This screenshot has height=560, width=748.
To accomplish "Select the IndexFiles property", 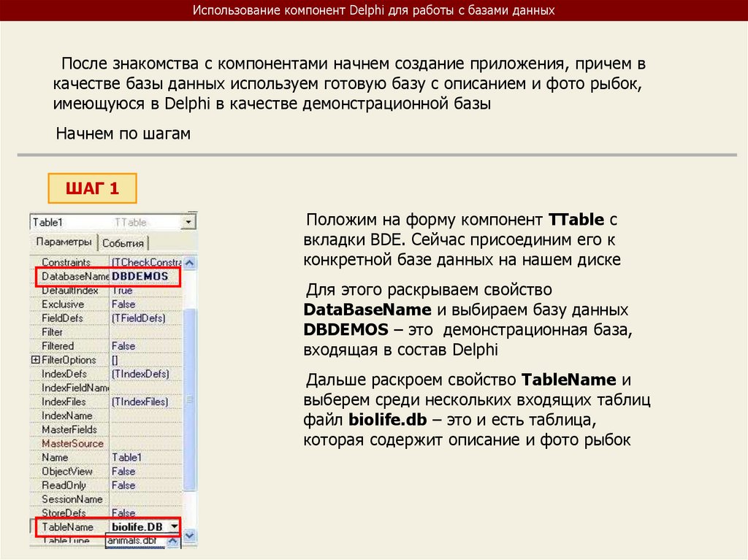I will click(x=64, y=402).
